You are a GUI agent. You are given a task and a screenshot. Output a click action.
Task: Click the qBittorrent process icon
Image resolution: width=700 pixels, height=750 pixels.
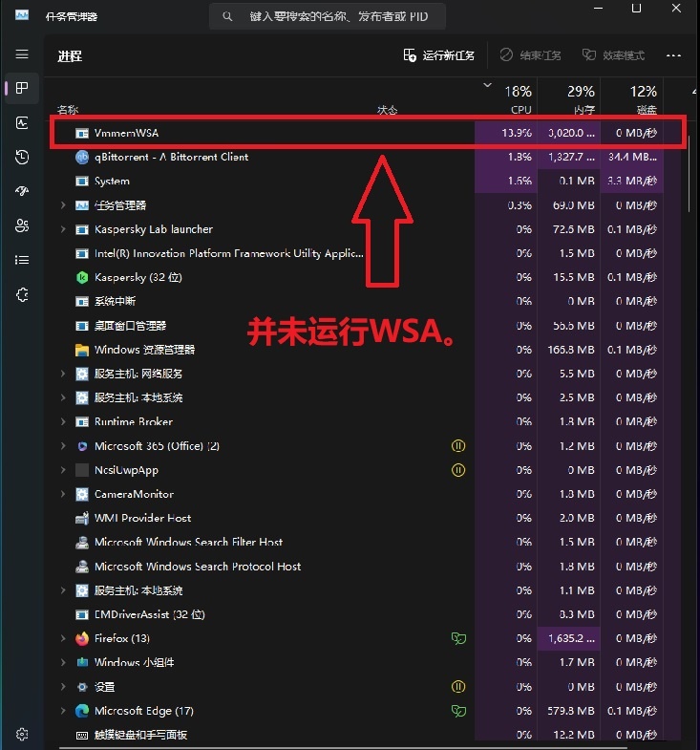click(x=82, y=157)
